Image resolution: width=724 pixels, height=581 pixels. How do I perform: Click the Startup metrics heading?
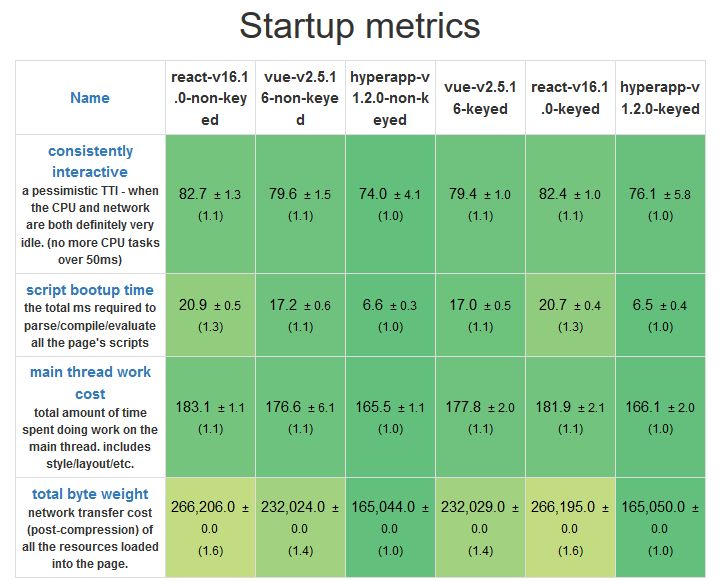point(360,26)
